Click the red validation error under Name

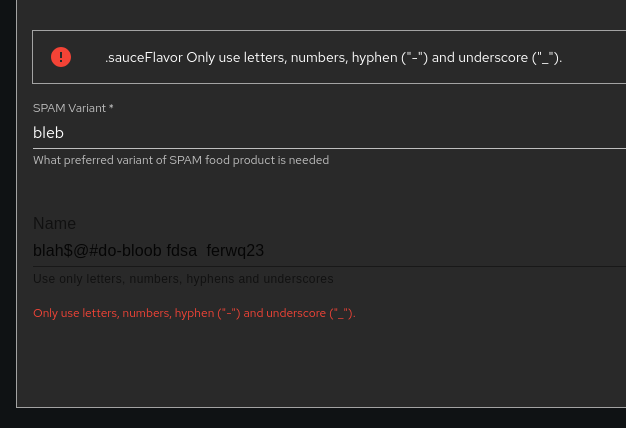[194, 313]
